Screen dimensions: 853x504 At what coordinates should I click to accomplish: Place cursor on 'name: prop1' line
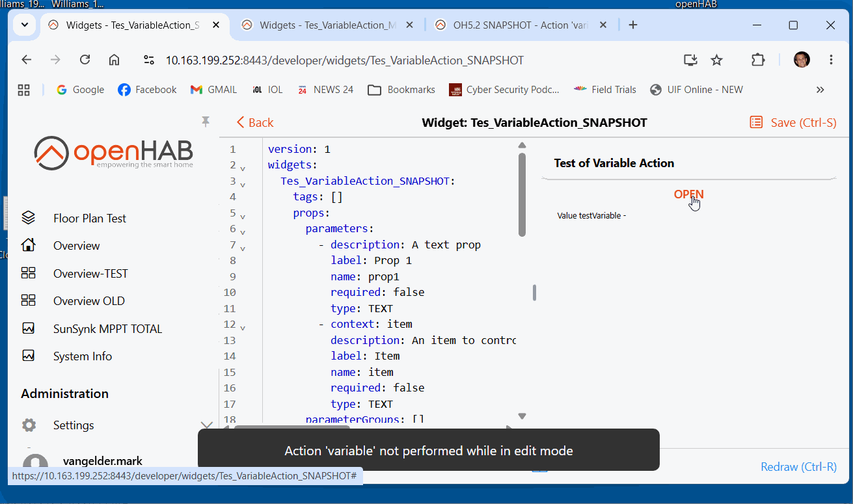pyautogui.click(x=364, y=276)
